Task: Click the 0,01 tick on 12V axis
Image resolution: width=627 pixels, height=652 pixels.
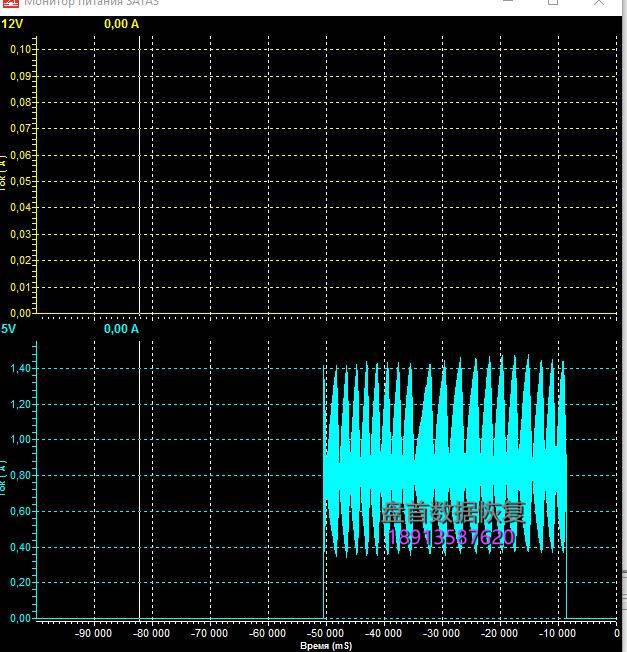Action: pos(21,287)
